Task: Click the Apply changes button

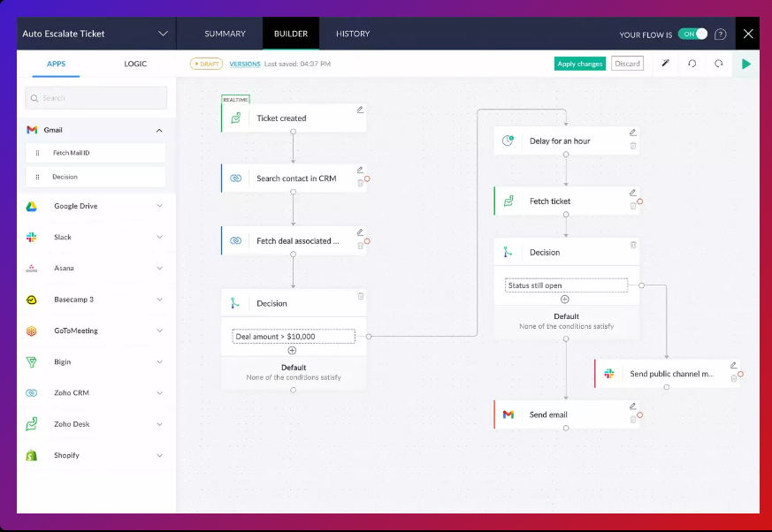Action: (x=579, y=64)
